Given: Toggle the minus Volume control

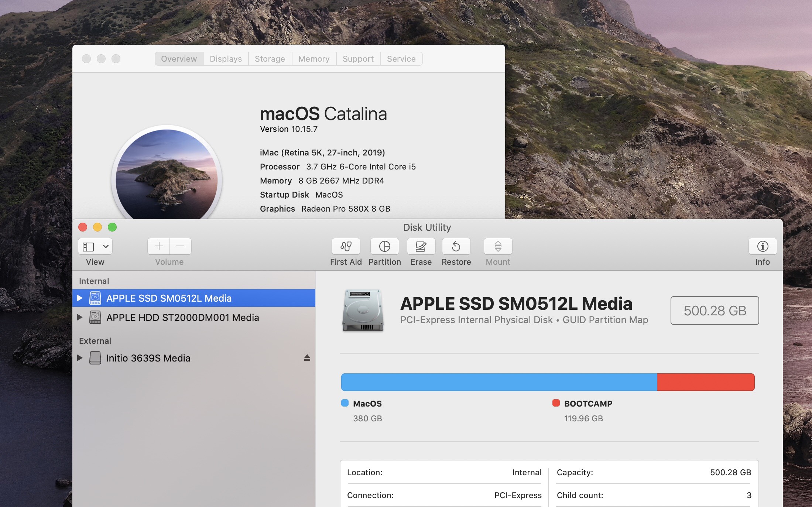Looking at the screenshot, I should pyautogui.click(x=180, y=246).
